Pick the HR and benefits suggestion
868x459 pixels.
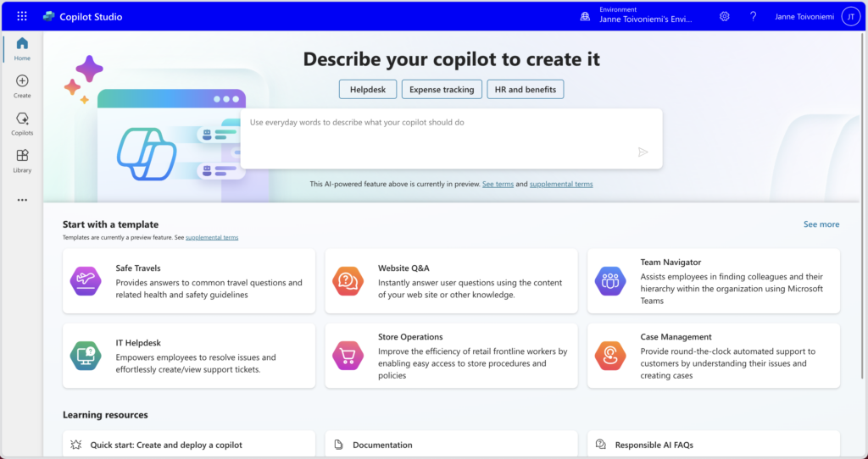525,89
